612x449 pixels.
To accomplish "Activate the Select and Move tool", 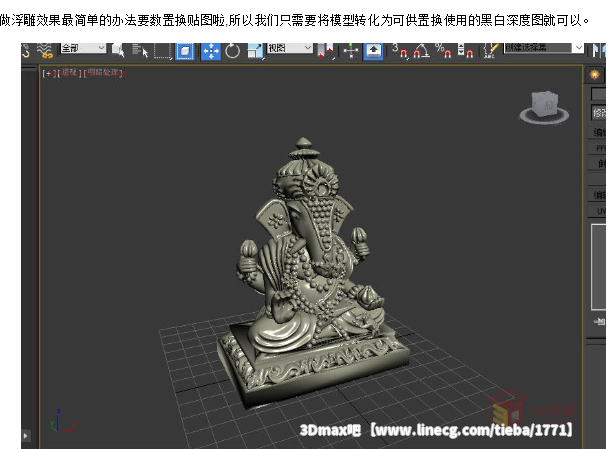I will coord(211,50).
